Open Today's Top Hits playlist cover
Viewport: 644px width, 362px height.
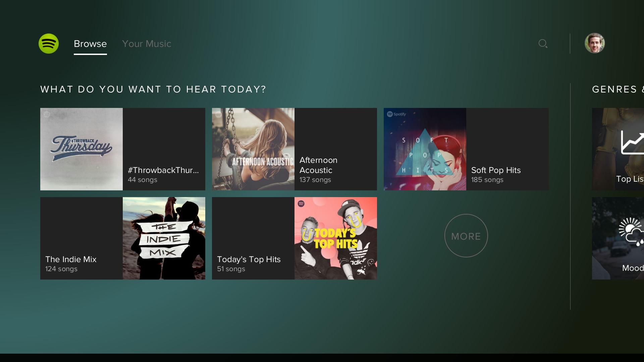point(335,238)
